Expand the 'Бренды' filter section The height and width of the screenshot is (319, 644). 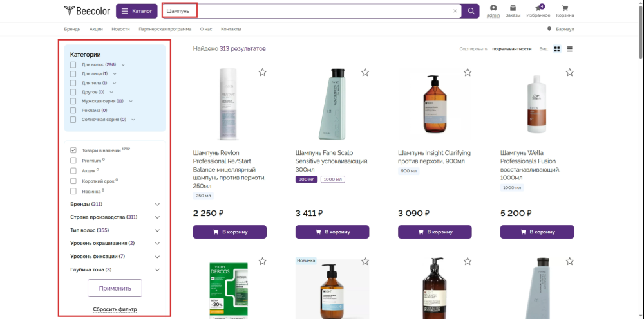[x=157, y=204]
